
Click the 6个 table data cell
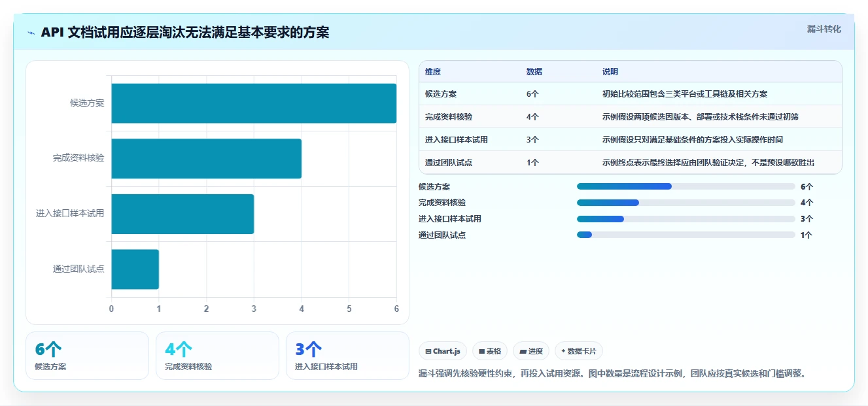point(532,94)
